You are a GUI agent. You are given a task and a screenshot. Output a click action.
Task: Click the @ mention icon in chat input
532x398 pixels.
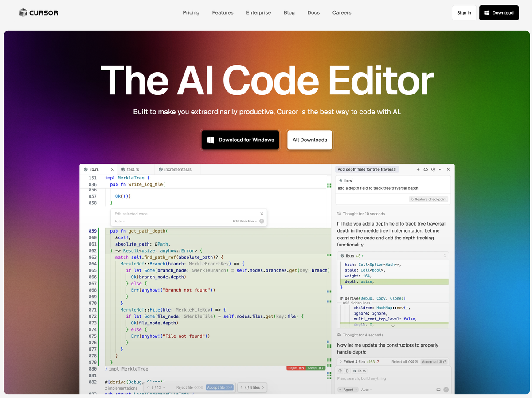[340, 371]
